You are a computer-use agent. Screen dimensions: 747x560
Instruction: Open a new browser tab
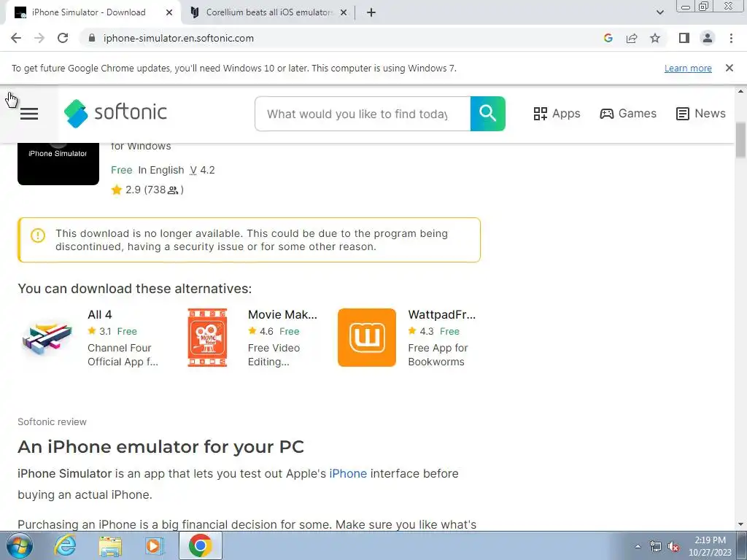371,12
